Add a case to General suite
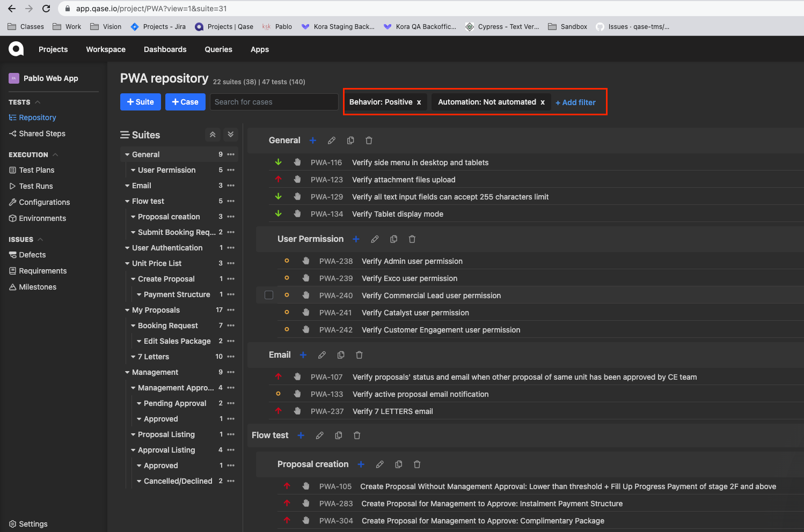Image resolution: width=804 pixels, height=532 pixels. (313, 141)
